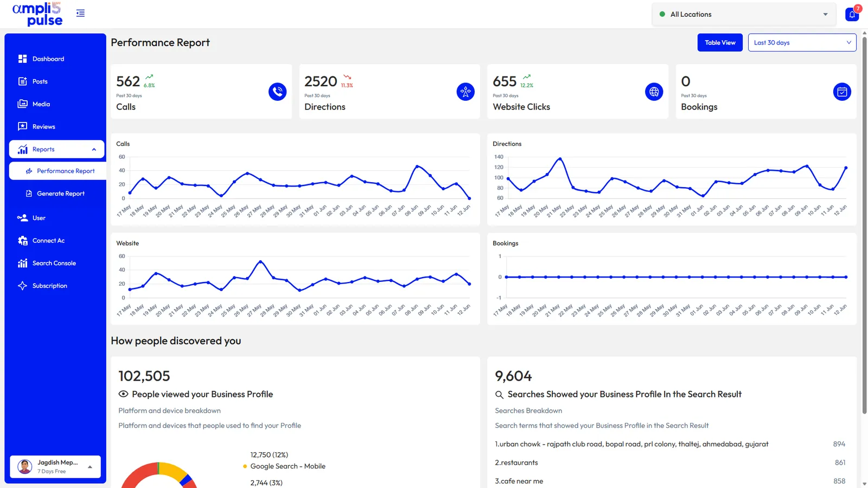Click the directions icon on Directions card
This screenshot has width=868, height=488.
(465, 92)
